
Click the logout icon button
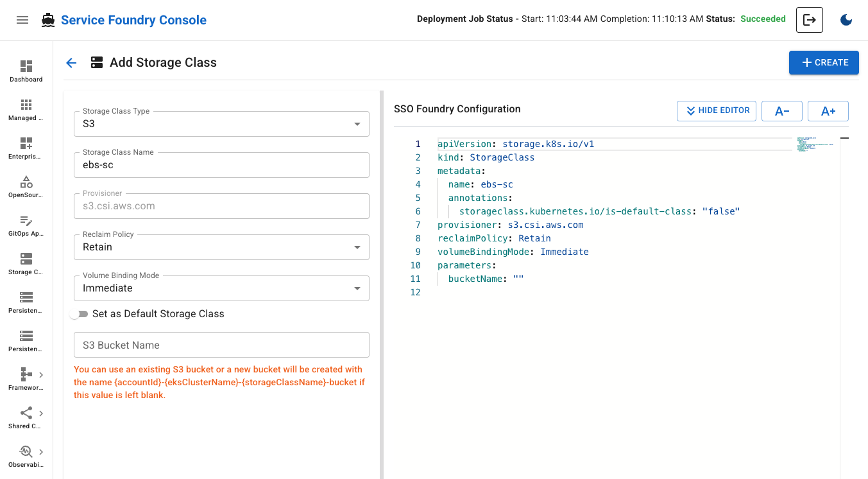click(x=809, y=20)
